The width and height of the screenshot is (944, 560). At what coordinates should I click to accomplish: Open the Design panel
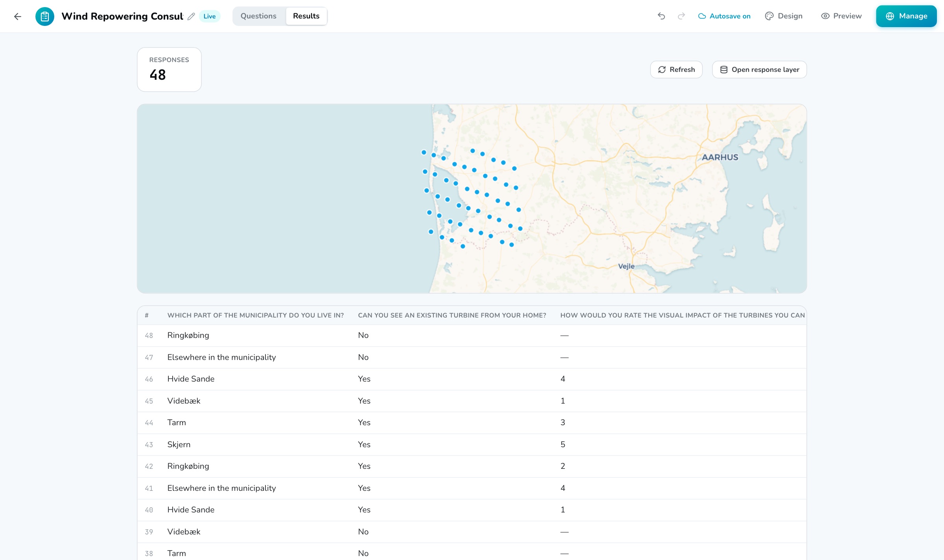click(x=784, y=16)
